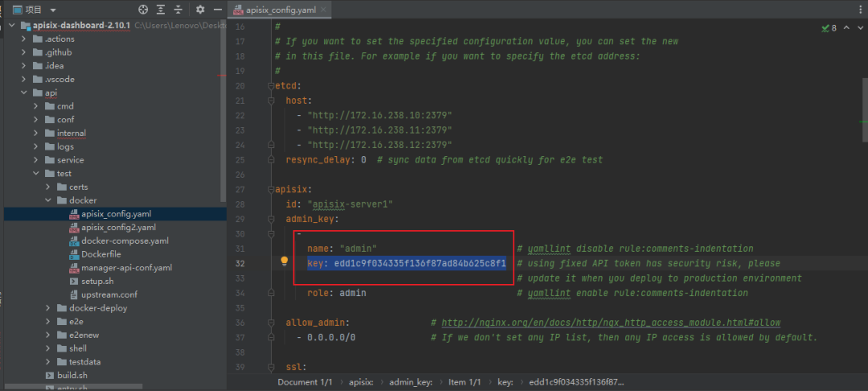Open project panel settings gear
The height and width of the screenshot is (391, 868).
pos(200,10)
